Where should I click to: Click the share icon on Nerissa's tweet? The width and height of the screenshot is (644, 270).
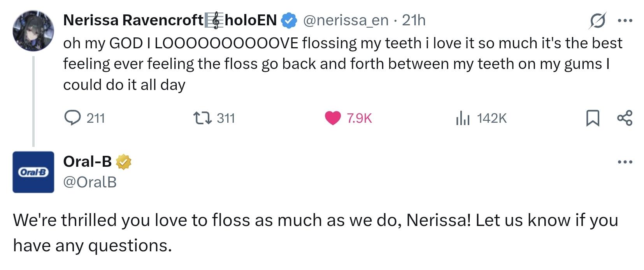pos(625,118)
